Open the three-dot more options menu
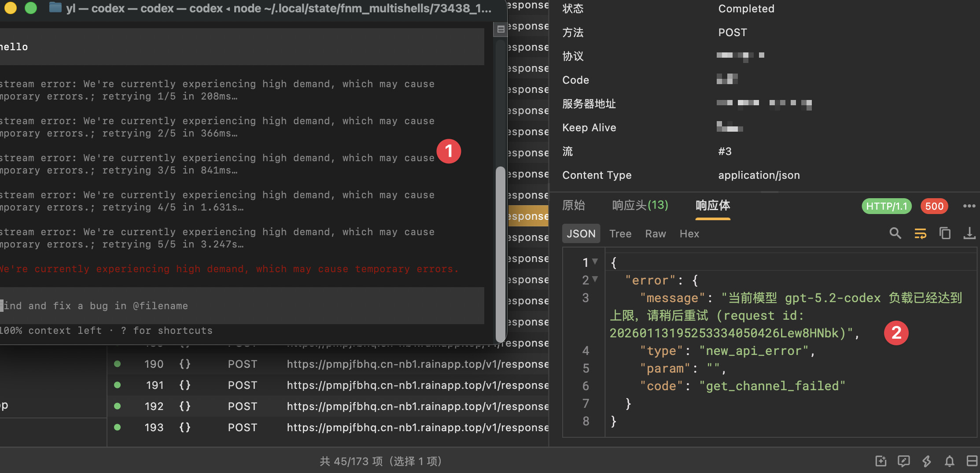980x473 pixels. 969,206
